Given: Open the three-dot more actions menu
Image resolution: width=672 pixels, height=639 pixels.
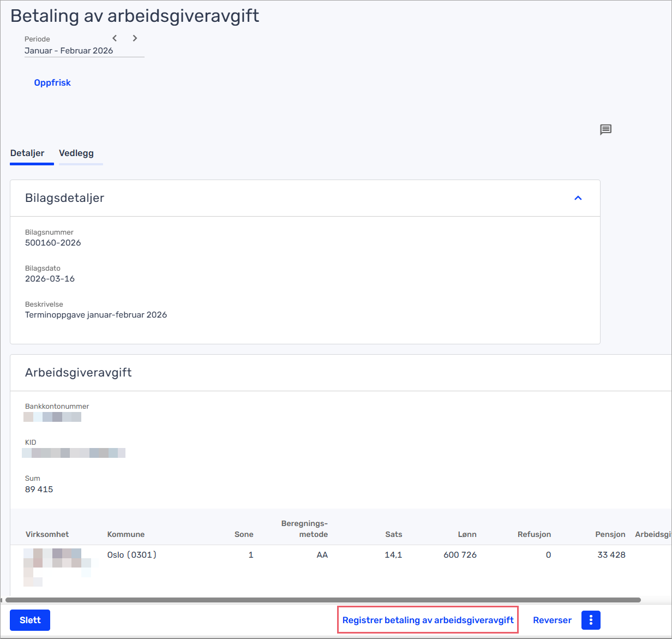Looking at the screenshot, I should point(591,620).
